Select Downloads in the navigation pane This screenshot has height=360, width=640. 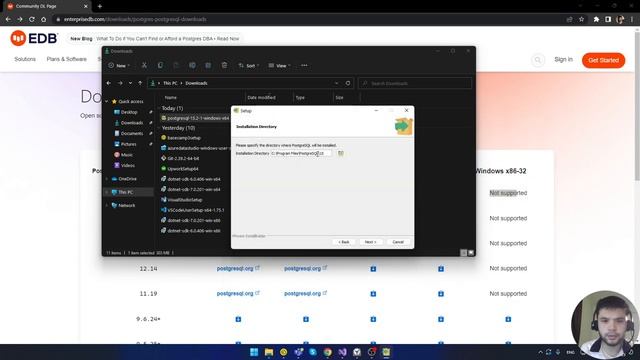point(131,122)
